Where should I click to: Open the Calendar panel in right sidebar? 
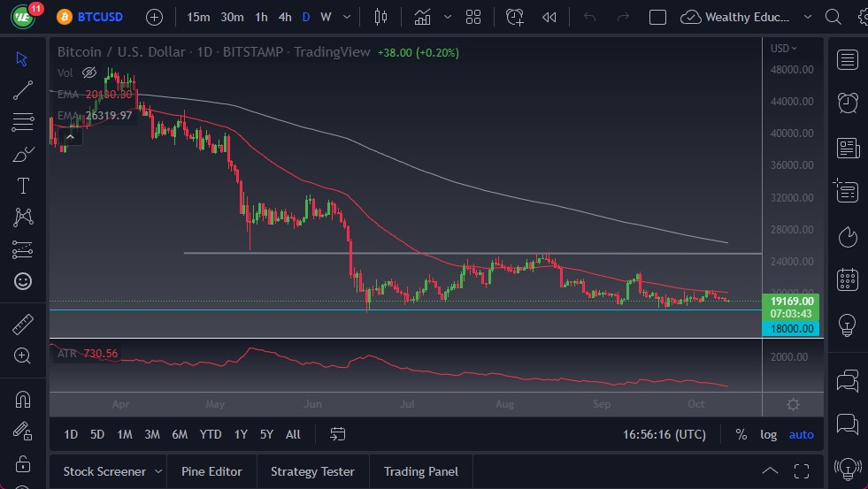pos(847,279)
